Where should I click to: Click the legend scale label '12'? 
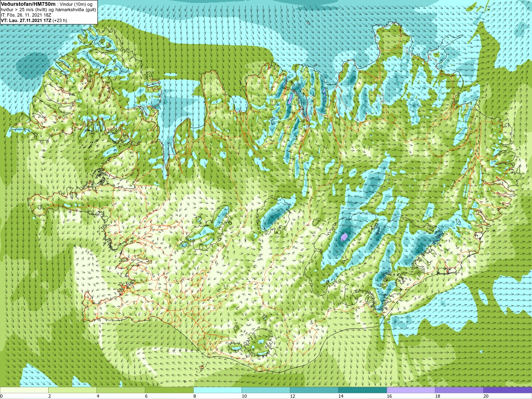(293, 396)
